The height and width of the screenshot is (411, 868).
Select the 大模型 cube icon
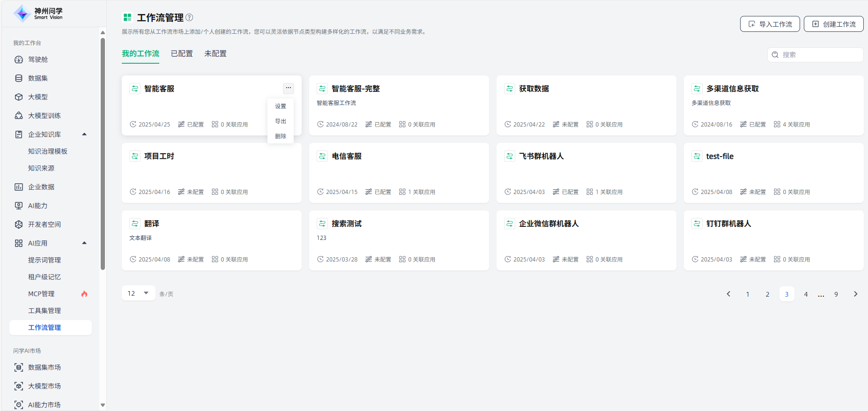pyautogui.click(x=19, y=97)
